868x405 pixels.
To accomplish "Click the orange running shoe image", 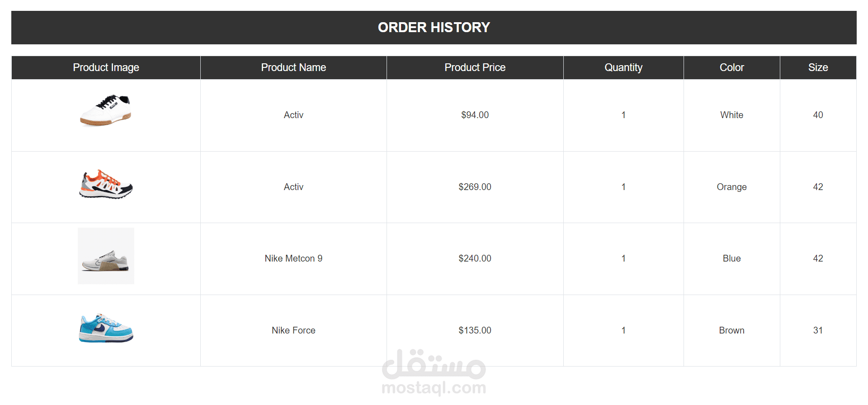I will coord(106,185).
